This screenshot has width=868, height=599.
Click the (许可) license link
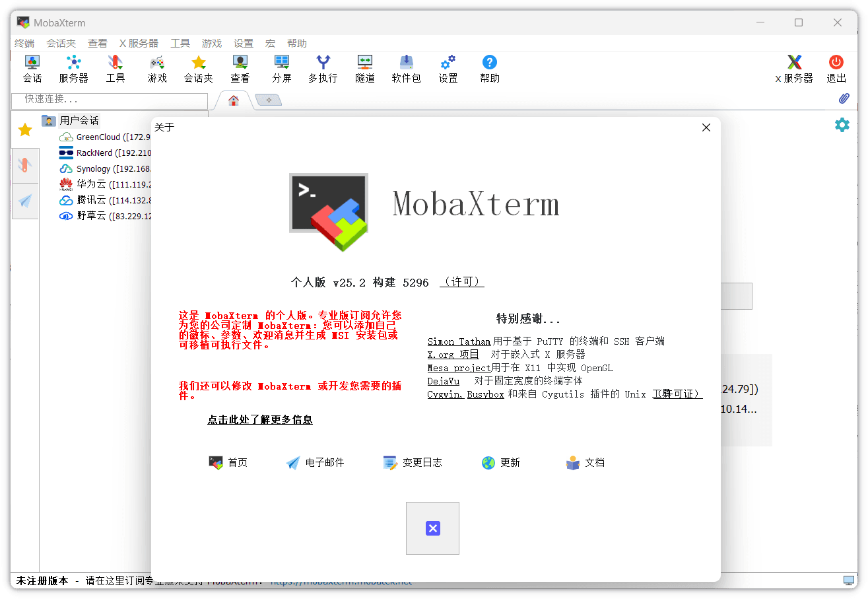462,282
